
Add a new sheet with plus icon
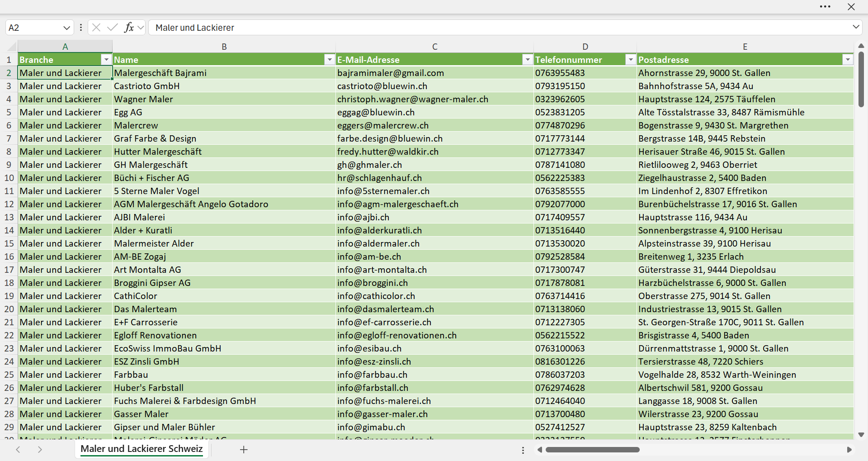[x=244, y=450]
